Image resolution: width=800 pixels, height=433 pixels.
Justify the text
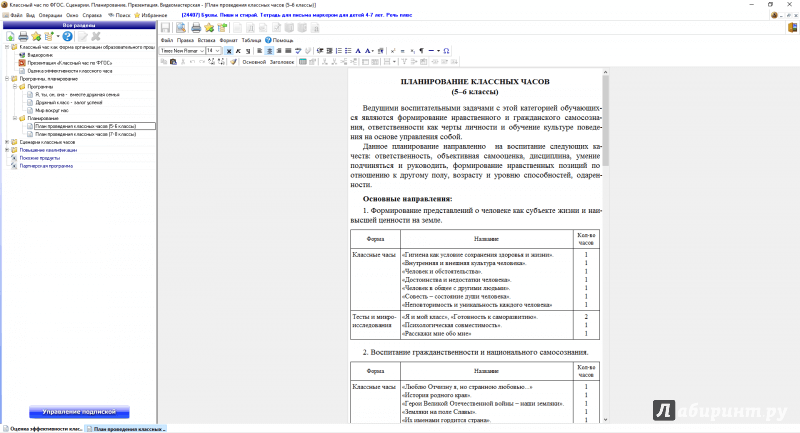coord(288,51)
